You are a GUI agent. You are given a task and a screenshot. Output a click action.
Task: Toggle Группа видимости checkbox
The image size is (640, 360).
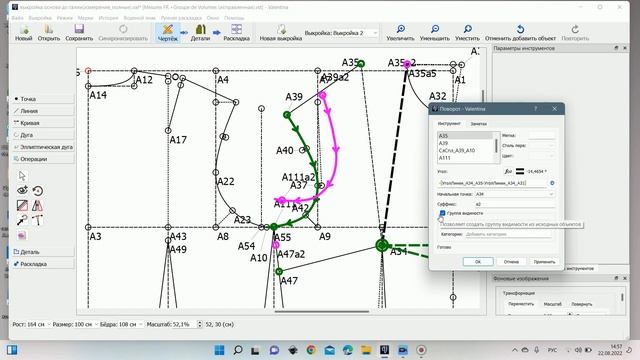pyautogui.click(x=442, y=213)
